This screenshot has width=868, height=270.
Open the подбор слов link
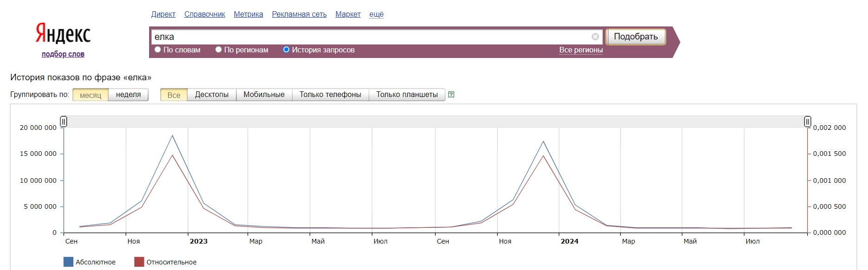[63, 54]
